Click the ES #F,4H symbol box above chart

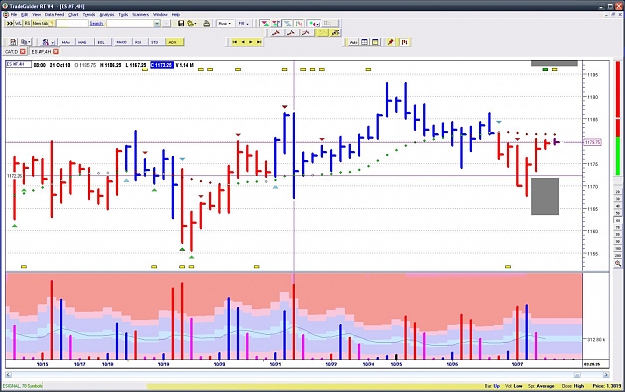pyautogui.click(x=18, y=64)
